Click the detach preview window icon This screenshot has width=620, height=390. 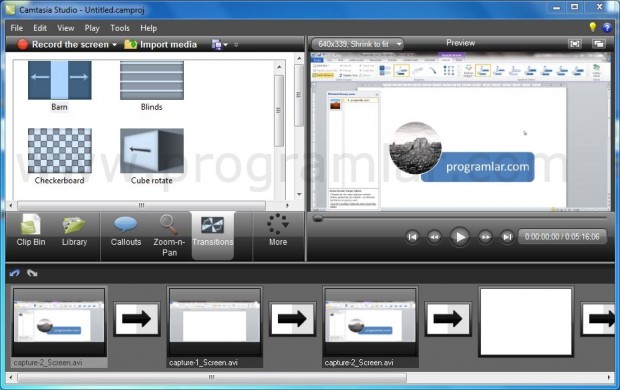(x=599, y=44)
